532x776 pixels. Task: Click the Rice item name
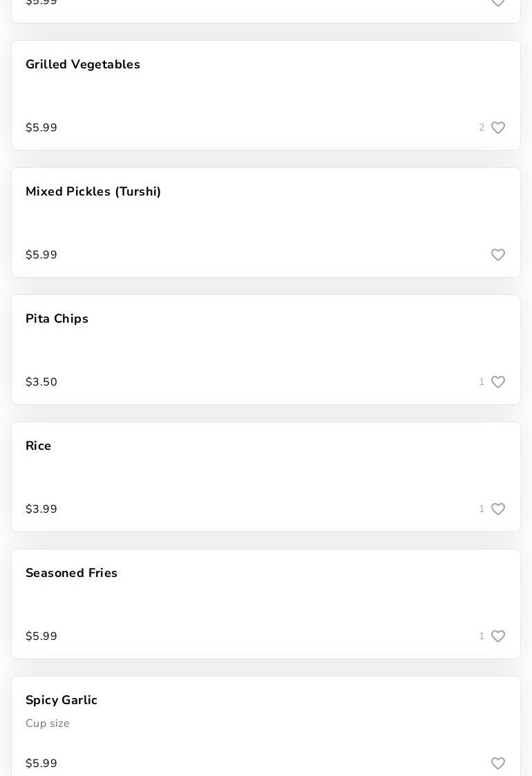coord(39,446)
